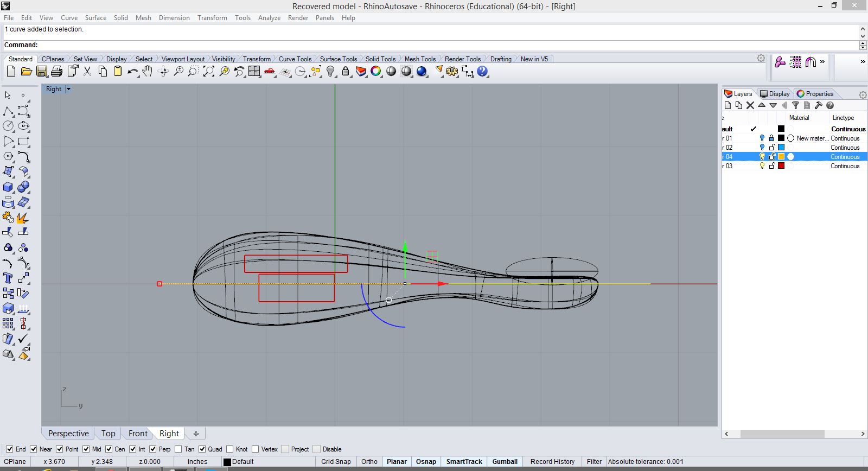Click the Undo arrow icon
The width and height of the screenshot is (868, 471).
pos(132,72)
